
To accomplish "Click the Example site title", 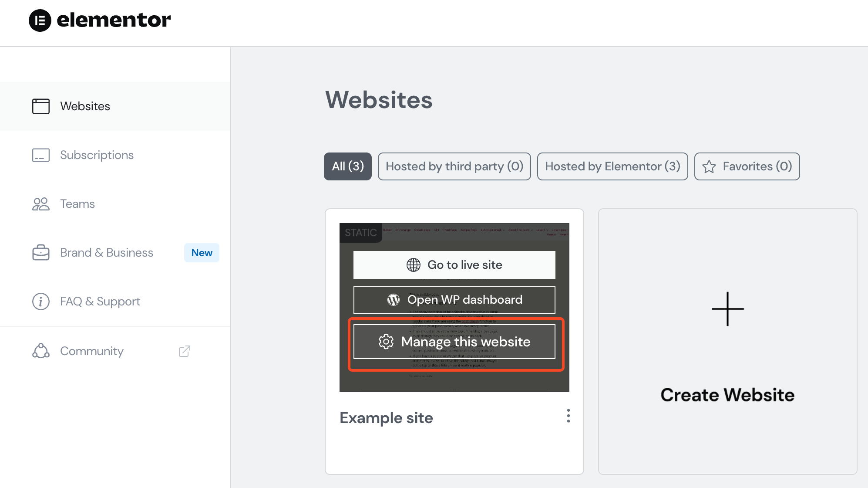I will tap(387, 418).
